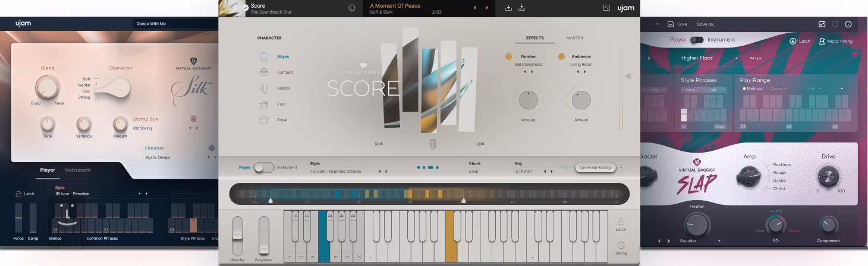
Task: Click the notification bell in Slap
Action: [835, 24]
